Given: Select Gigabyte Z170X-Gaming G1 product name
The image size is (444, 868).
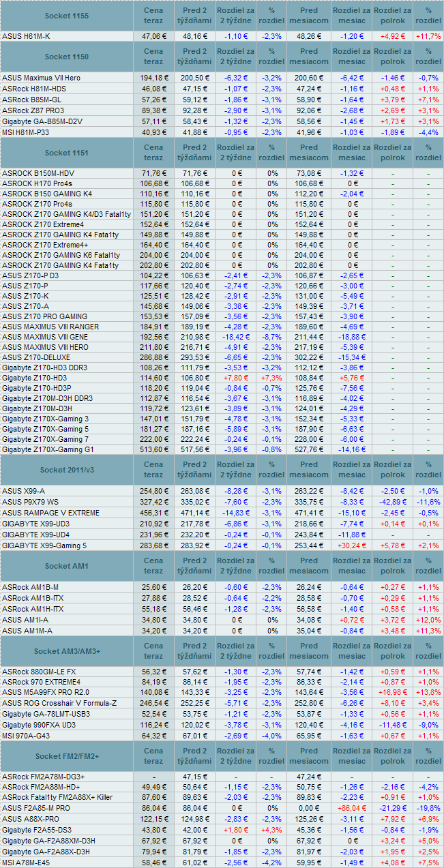Looking at the screenshot, I should pos(48,449).
